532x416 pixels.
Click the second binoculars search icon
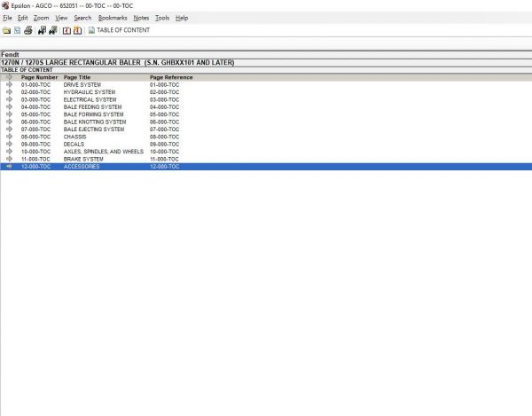pos(52,30)
